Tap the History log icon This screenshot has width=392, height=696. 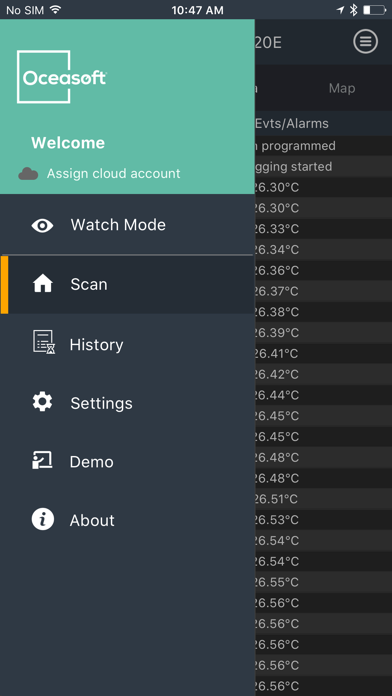(x=44, y=342)
